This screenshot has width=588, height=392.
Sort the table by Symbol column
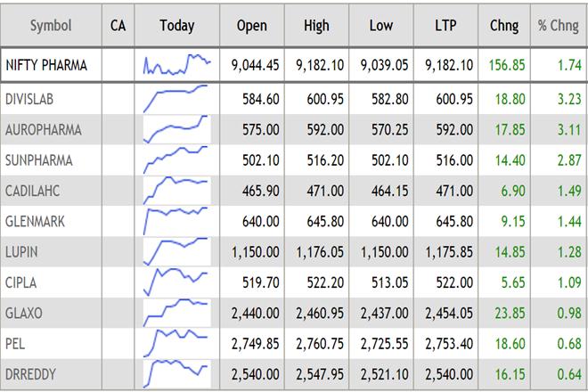click(x=51, y=26)
